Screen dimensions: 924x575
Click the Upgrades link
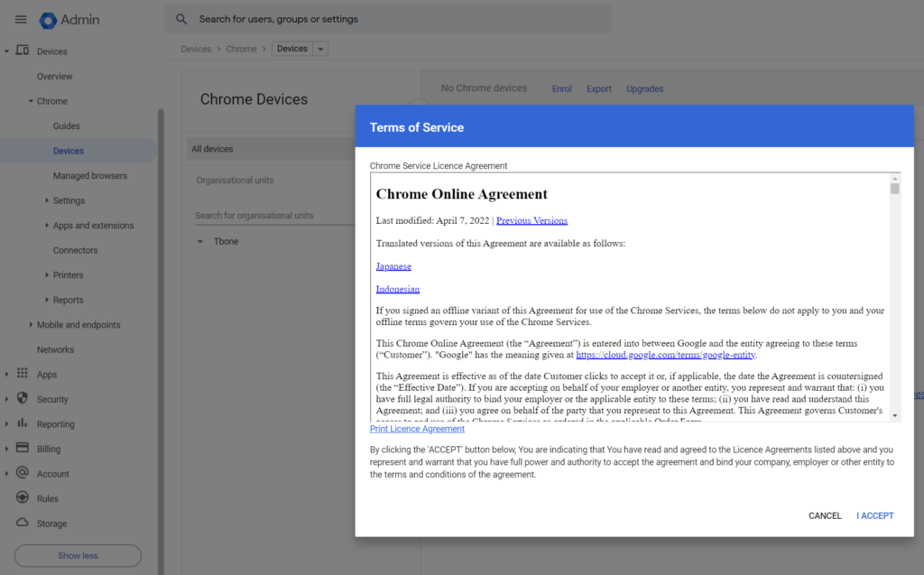click(644, 88)
